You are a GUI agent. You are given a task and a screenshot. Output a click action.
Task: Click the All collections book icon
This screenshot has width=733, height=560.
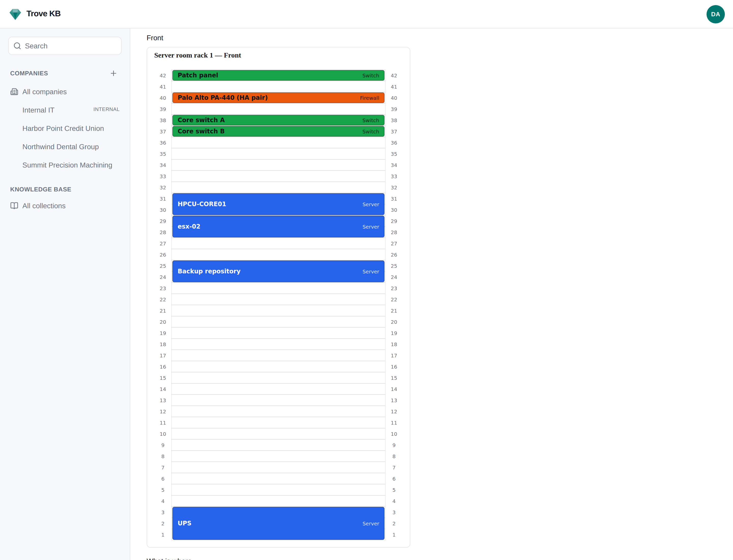pyautogui.click(x=14, y=206)
